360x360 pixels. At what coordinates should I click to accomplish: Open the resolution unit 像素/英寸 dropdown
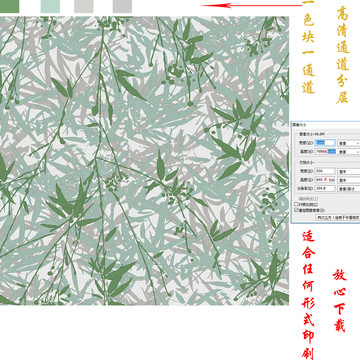349,189
